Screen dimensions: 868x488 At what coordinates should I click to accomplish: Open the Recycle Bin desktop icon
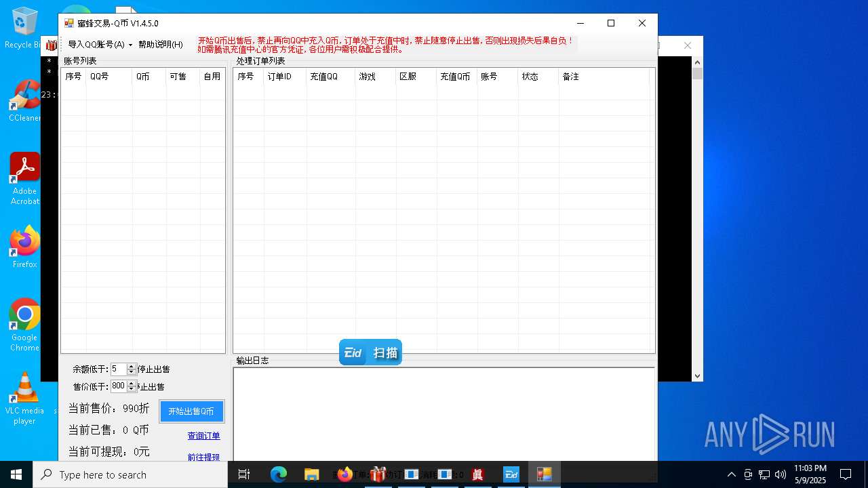point(24,28)
